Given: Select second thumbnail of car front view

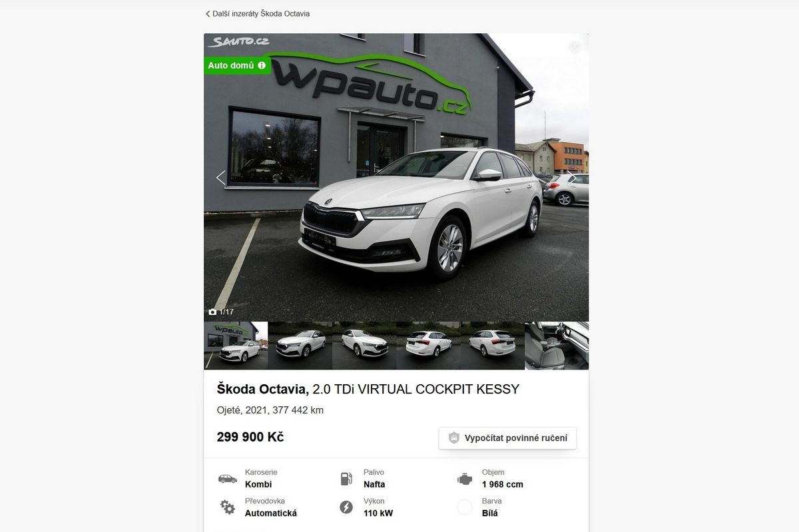Looking at the screenshot, I should coord(300,346).
